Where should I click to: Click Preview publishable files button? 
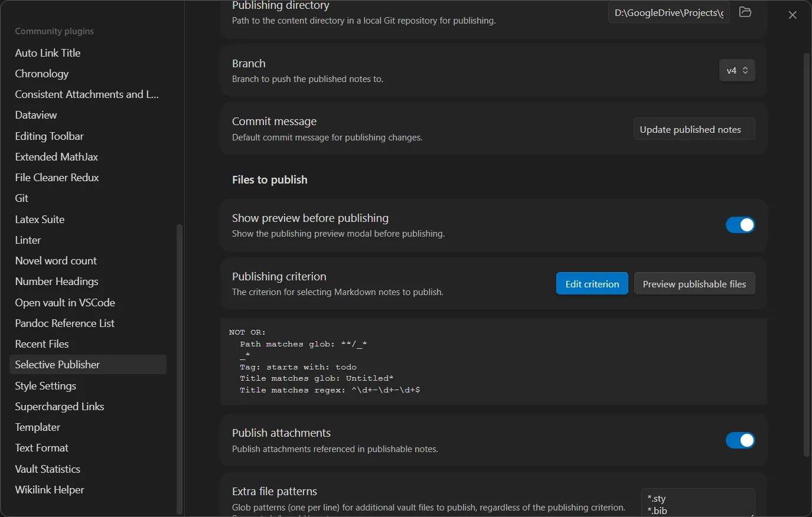pyautogui.click(x=694, y=284)
